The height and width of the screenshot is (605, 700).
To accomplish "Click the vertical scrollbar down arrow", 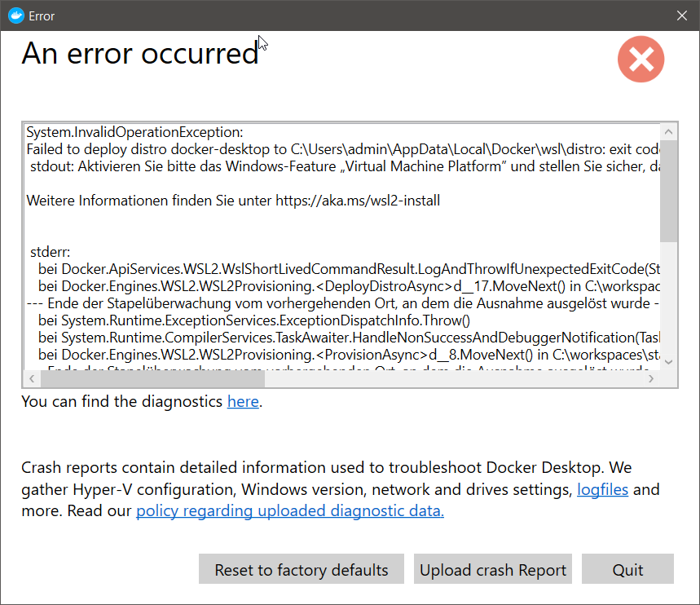I will 668,362.
